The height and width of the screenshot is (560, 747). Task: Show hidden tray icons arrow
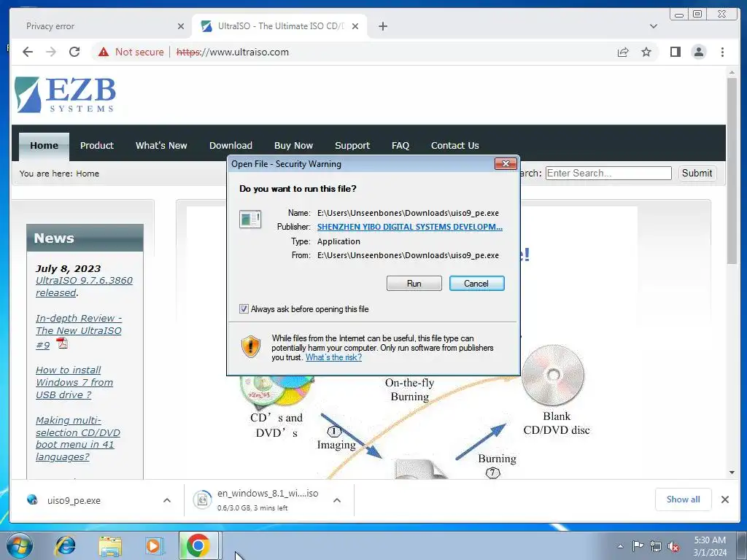click(620, 546)
